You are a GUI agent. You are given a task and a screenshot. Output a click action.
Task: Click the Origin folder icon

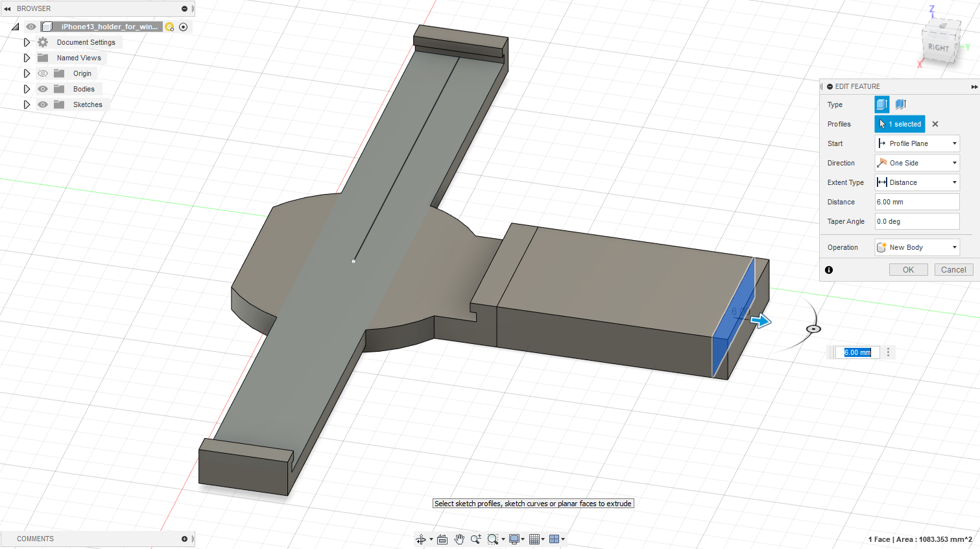59,73
